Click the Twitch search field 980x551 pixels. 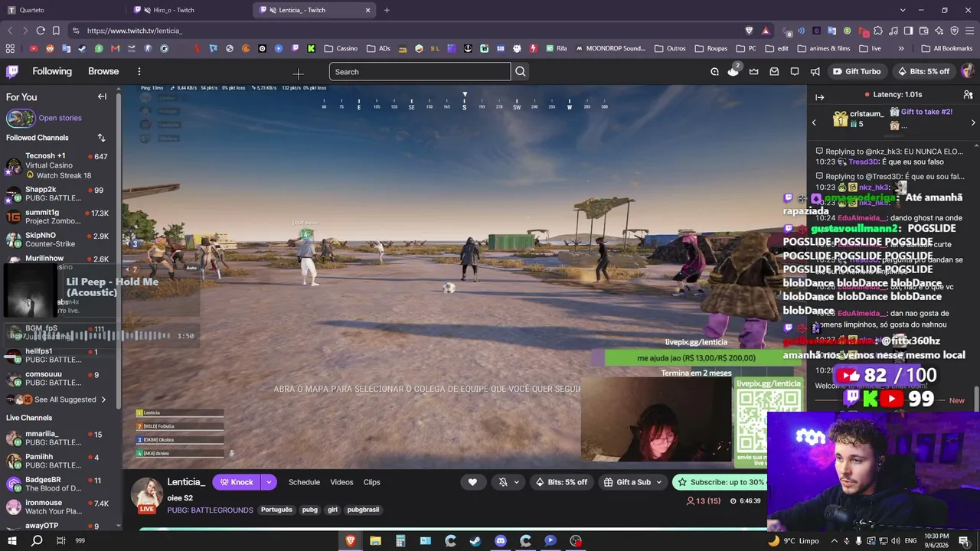(420, 72)
